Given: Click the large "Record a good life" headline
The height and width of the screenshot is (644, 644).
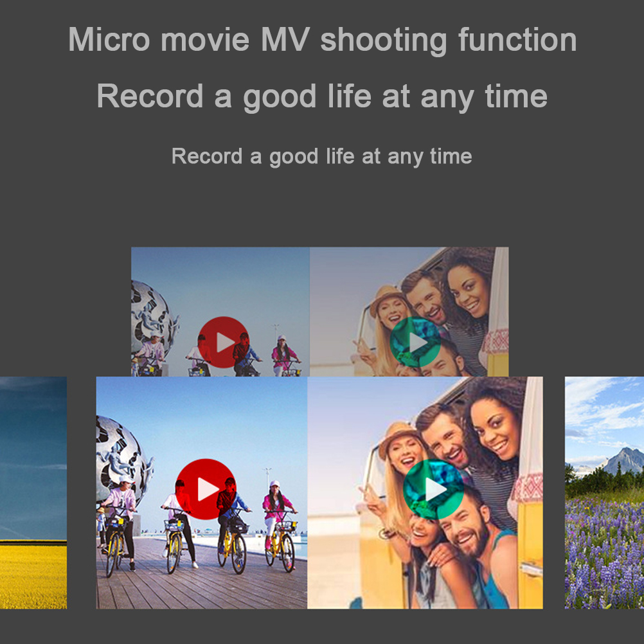Looking at the screenshot, I should pos(322,96).
